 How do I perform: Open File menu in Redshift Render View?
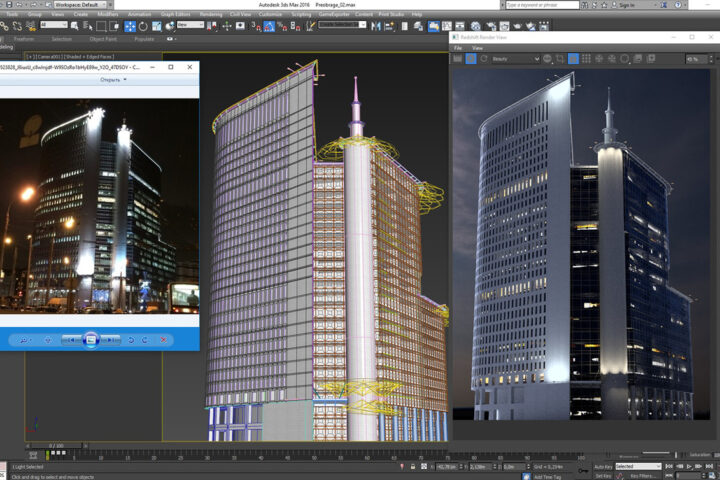click(458, 48)
